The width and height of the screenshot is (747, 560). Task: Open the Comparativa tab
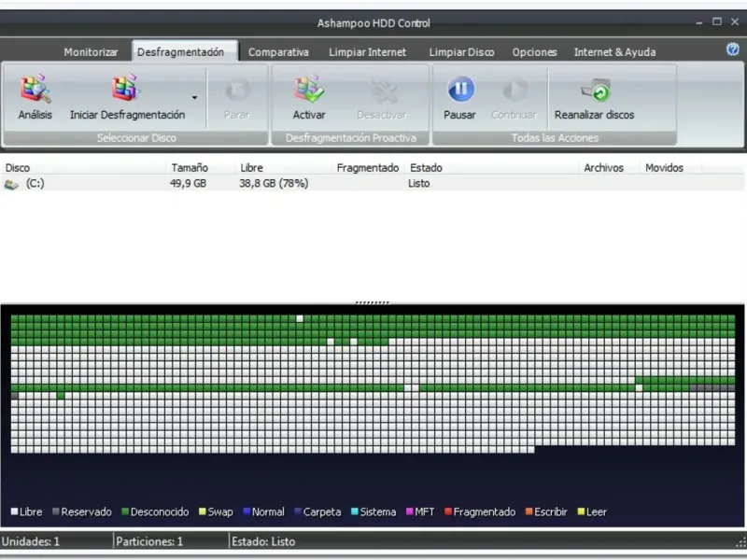(x=278, y=52)
